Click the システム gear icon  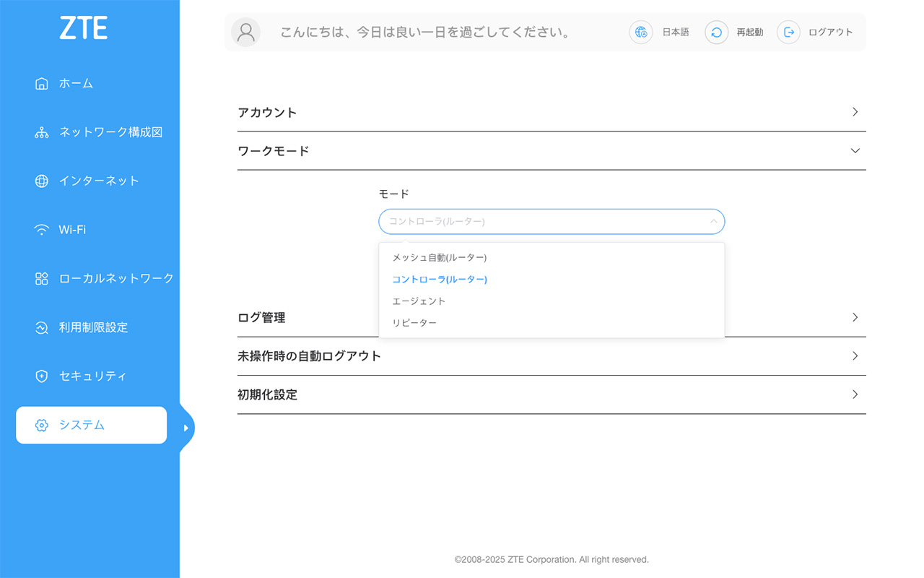pos(41,425)
